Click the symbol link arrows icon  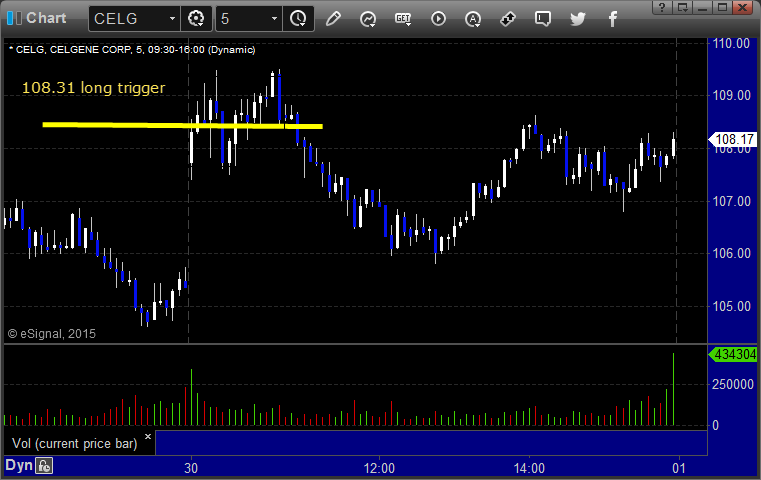(508, 19)
